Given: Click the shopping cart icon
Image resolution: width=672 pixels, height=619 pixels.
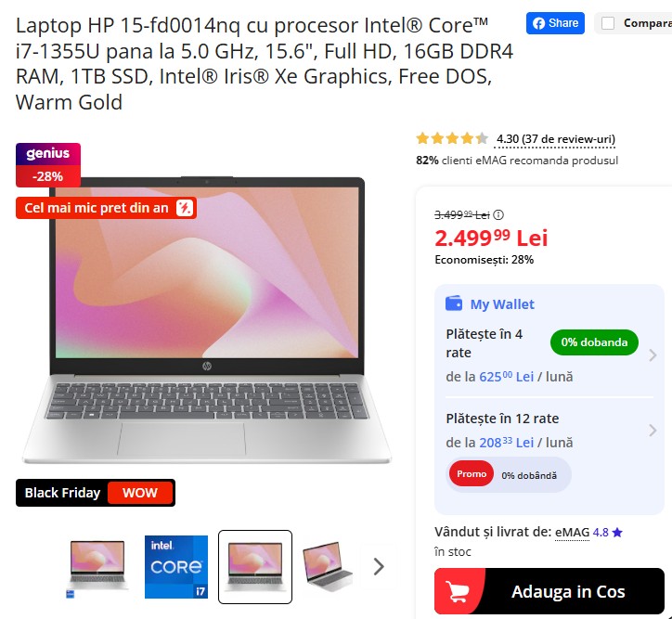Looking at the screenshot, I should 457,591.
